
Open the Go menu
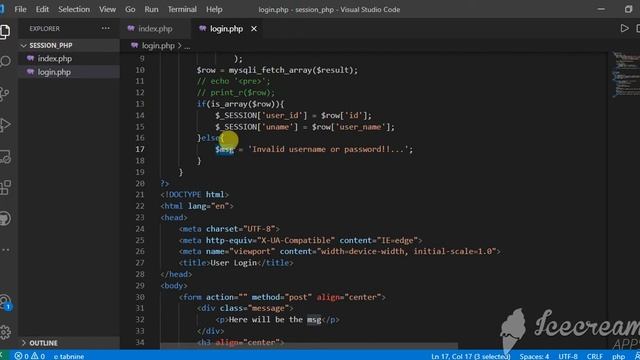point(130,9)
